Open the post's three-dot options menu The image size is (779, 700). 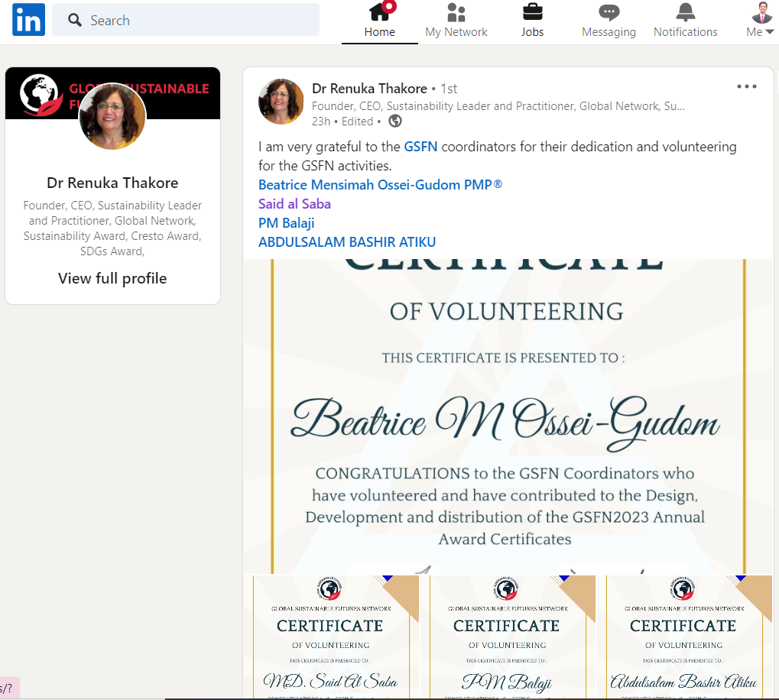747,86
